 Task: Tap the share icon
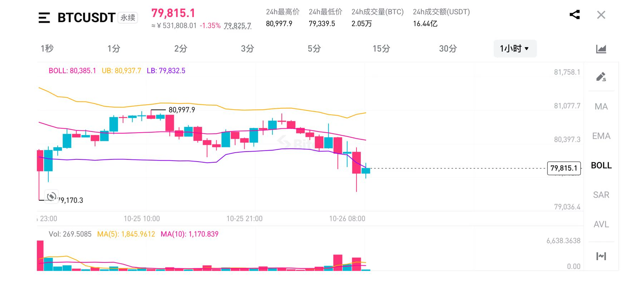575,15
